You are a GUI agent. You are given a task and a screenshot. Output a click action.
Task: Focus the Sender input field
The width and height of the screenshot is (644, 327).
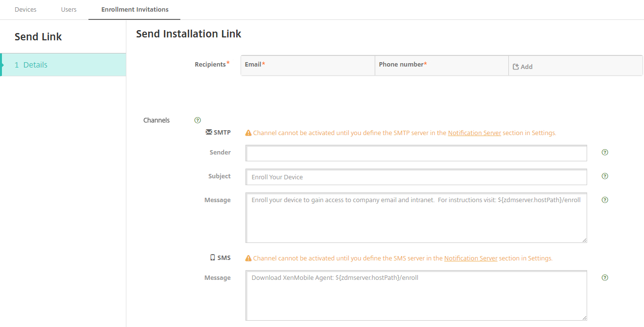(x=416, y=154)
